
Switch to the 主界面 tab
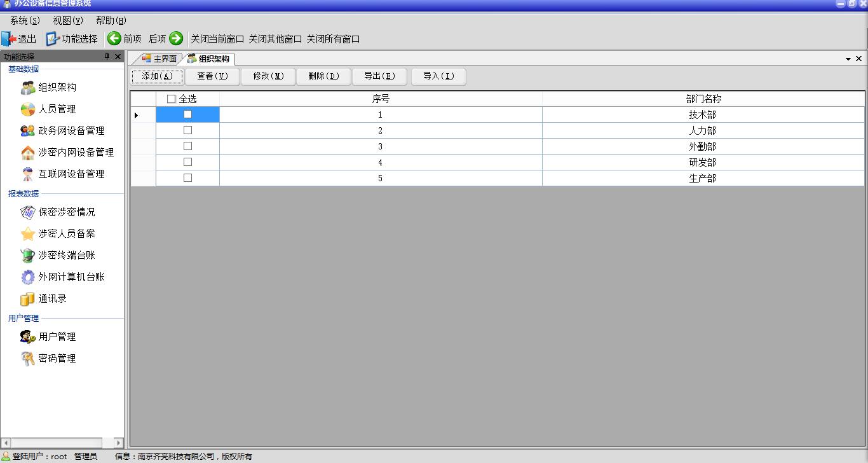coord(159,59)
